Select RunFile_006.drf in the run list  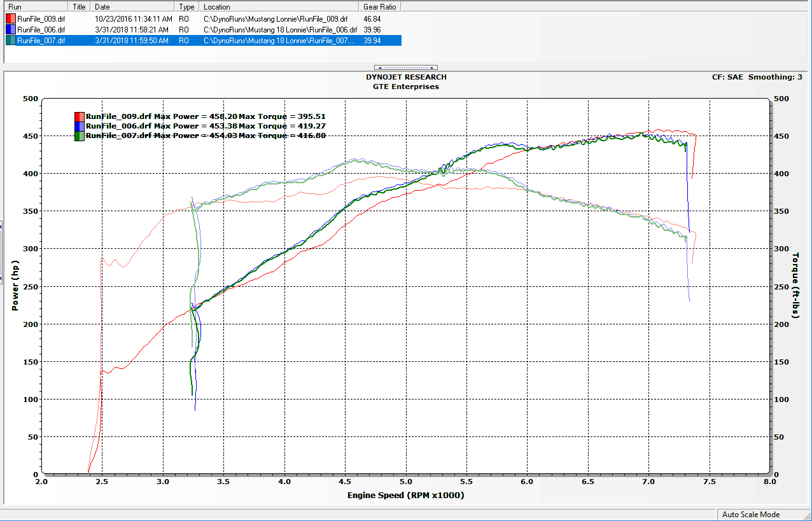(x=41, y=30)
